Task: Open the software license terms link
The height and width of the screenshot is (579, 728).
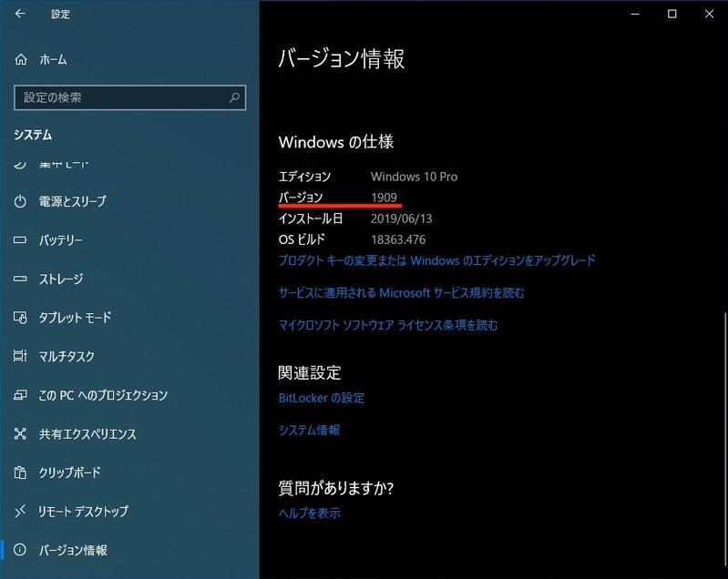Action: [388, 325]
